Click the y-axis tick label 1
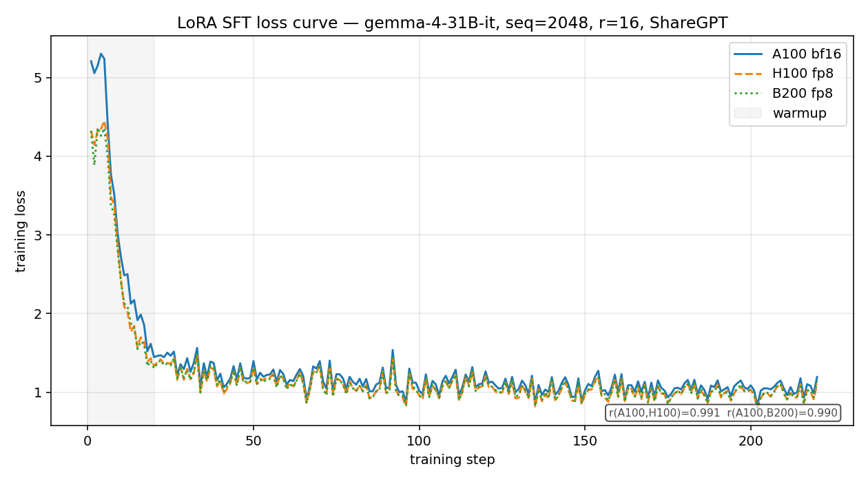 click(x=39, y=392)
